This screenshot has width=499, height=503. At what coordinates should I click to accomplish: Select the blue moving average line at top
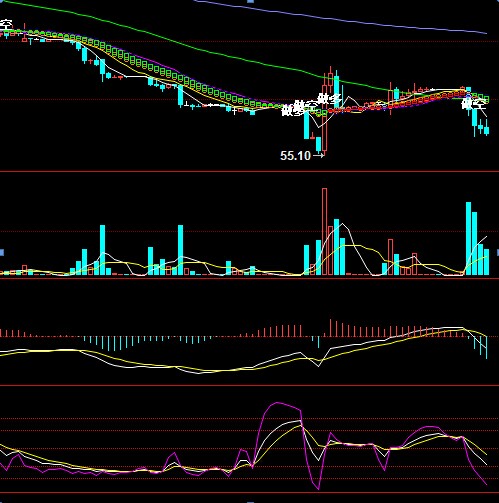(340, 18)
